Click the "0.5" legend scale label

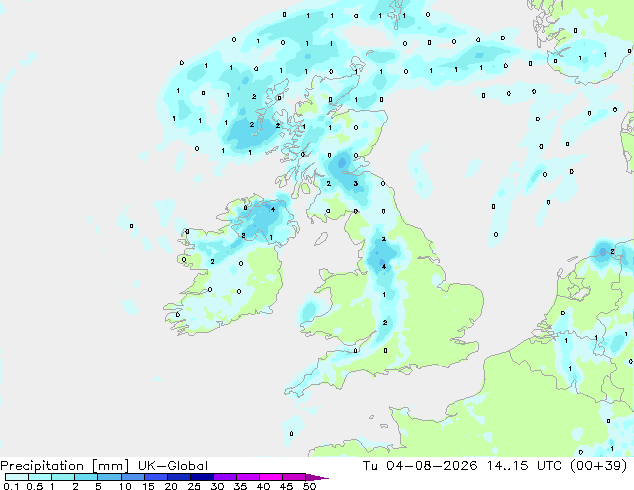35,486
